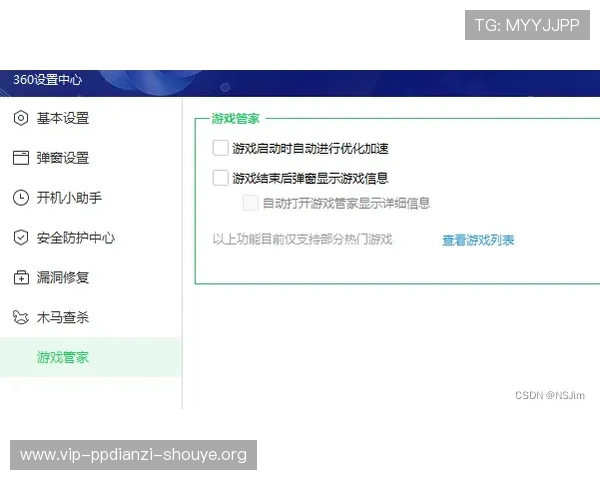Viewport: 600px width, 480px height.
Task: Click the 漏洞修复 medical kit icon
Action: coord(21,277)
